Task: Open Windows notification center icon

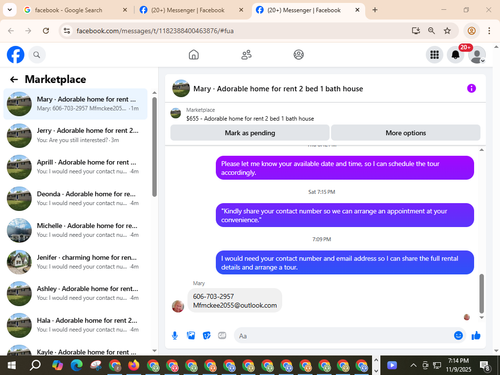Action: pos(485,366)
